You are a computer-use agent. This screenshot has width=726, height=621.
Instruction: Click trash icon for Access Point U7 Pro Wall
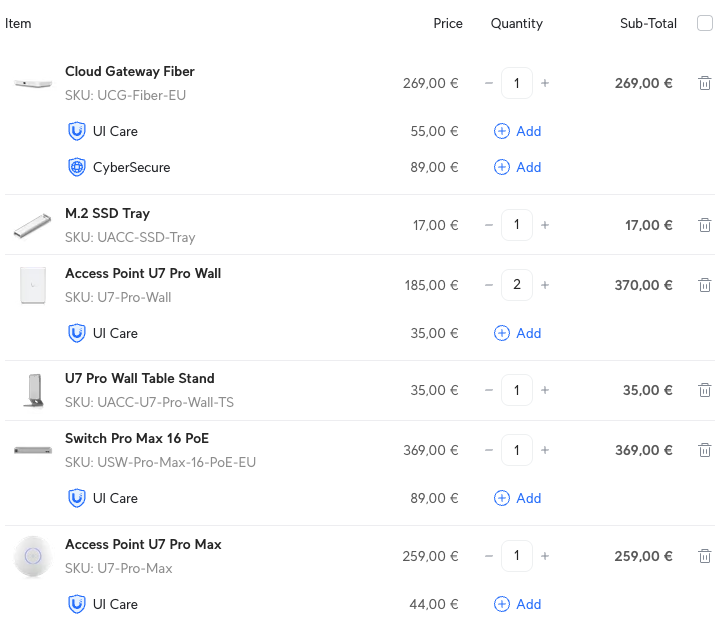click(704, 286)
